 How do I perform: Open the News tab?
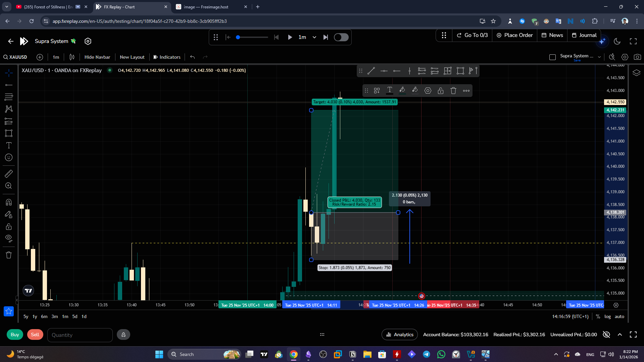[x=552, y=35]
